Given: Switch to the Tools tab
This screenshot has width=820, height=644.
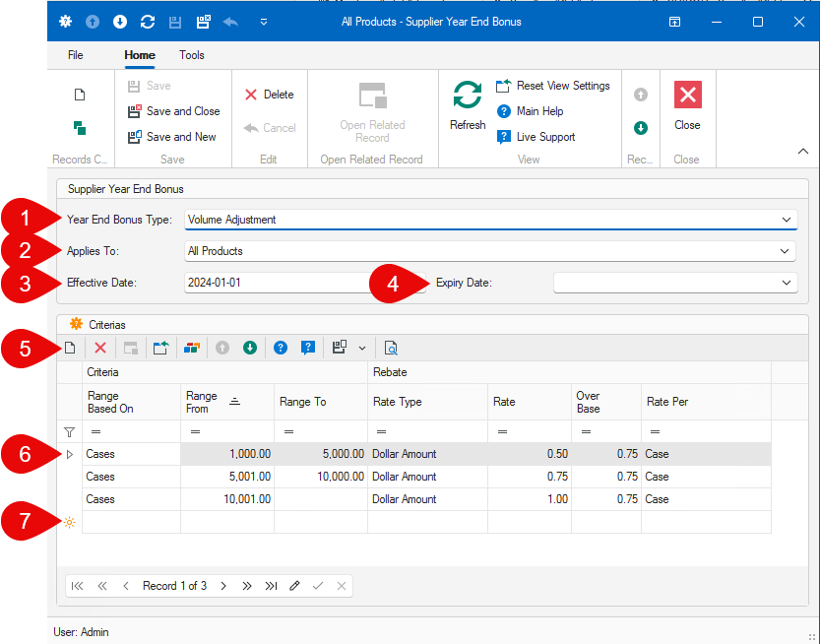Looking at the screenshot, I should pyautogui.click(x=192, y=55).
